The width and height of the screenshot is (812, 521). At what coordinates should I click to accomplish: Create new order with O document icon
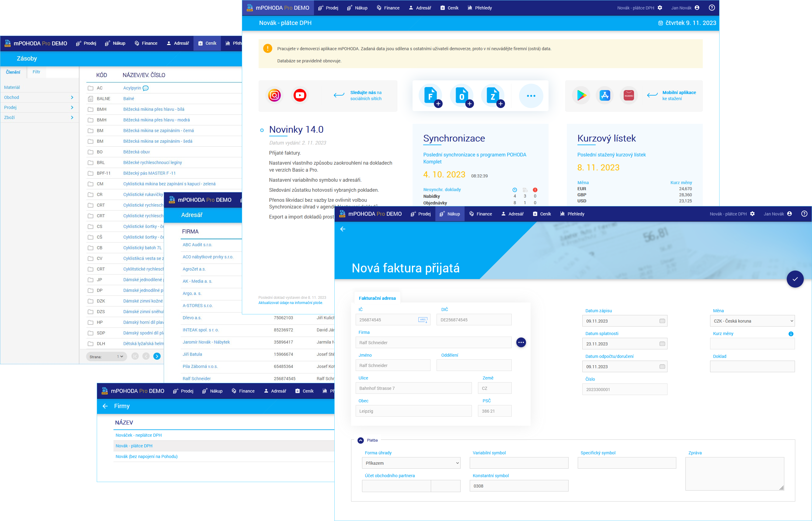[x=462, y=96]
